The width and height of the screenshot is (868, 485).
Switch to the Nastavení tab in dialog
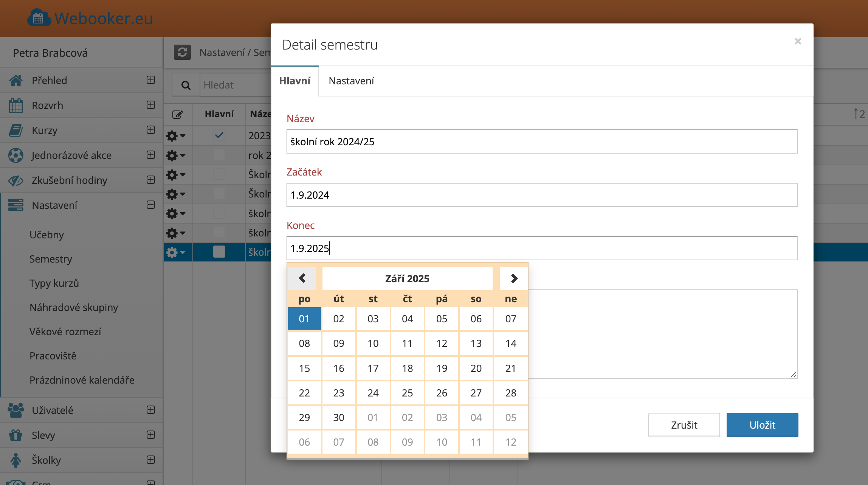(x=351, y=81)
